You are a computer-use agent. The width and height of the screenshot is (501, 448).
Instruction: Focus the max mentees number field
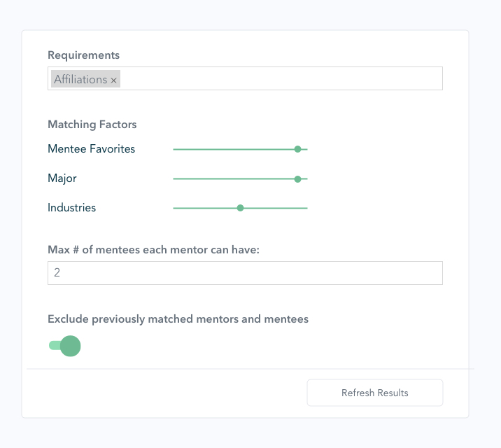245,273
